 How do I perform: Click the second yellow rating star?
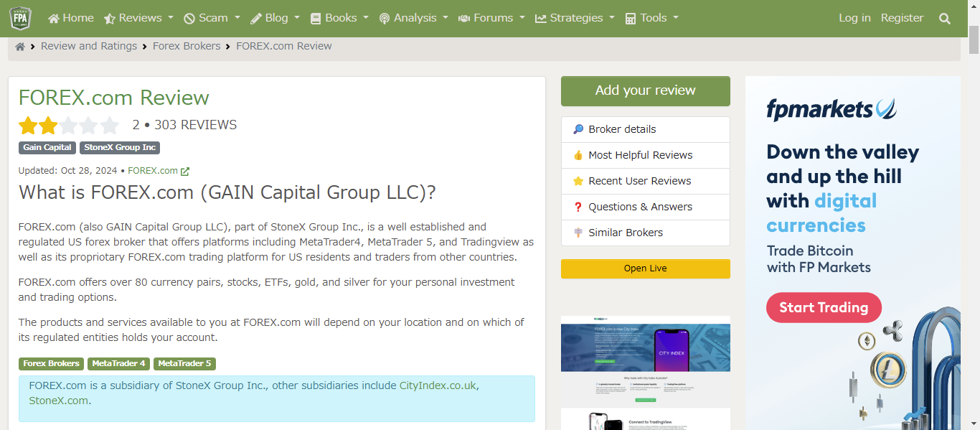pos(49,126)
